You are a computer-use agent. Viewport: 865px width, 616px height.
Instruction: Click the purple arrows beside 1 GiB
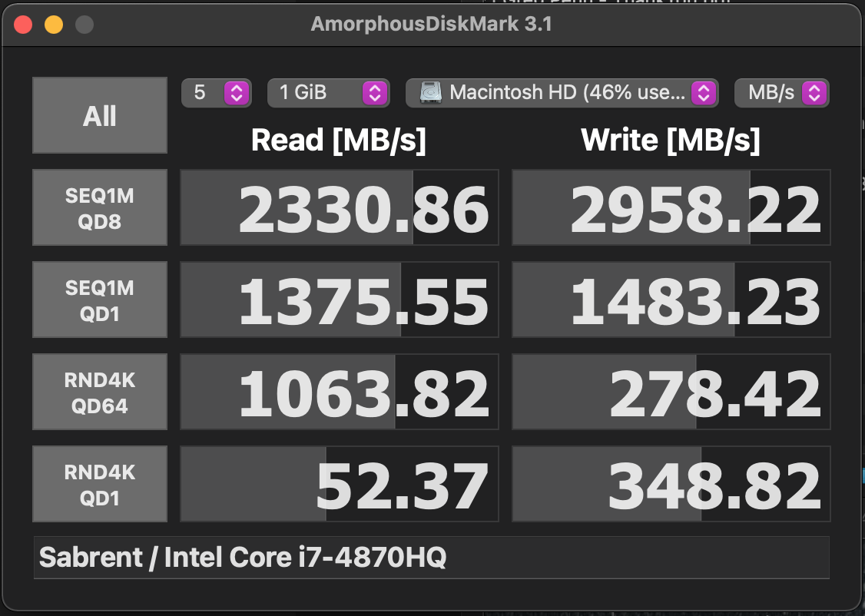pos(374,93)
